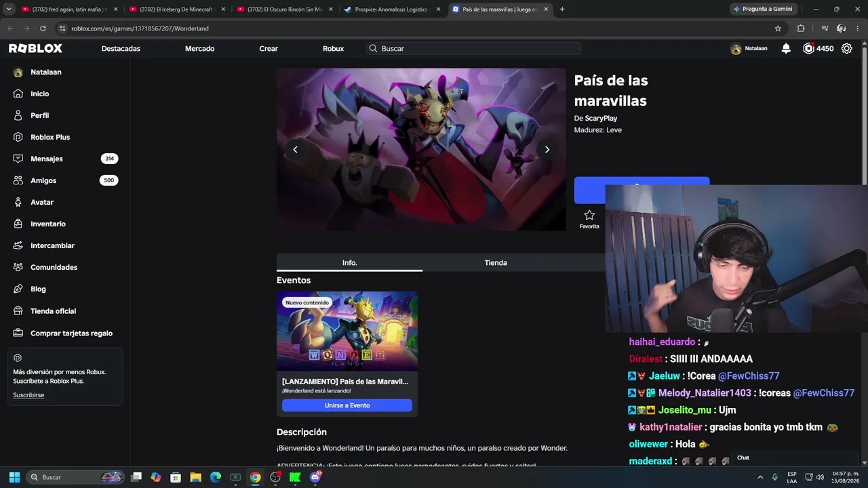Open the Chrome tab search dropdown

pyautogui.click(x=9, y=9)
